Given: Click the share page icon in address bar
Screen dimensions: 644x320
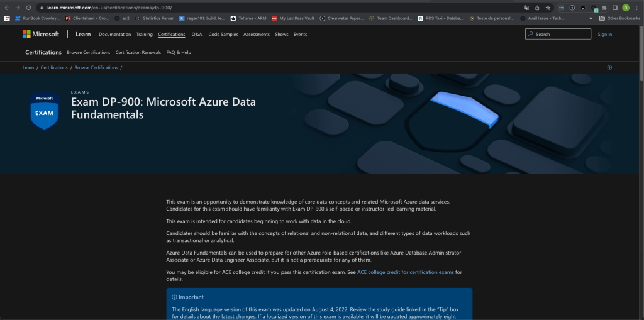Looking at the screenshot, I should click(x=537, y=8).
